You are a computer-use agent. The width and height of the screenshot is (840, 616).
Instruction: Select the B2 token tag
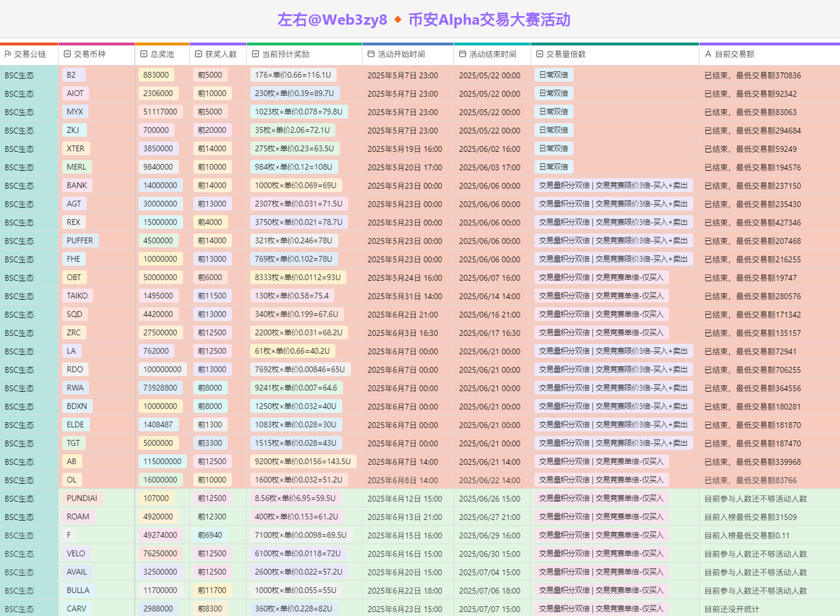point(73,75)
